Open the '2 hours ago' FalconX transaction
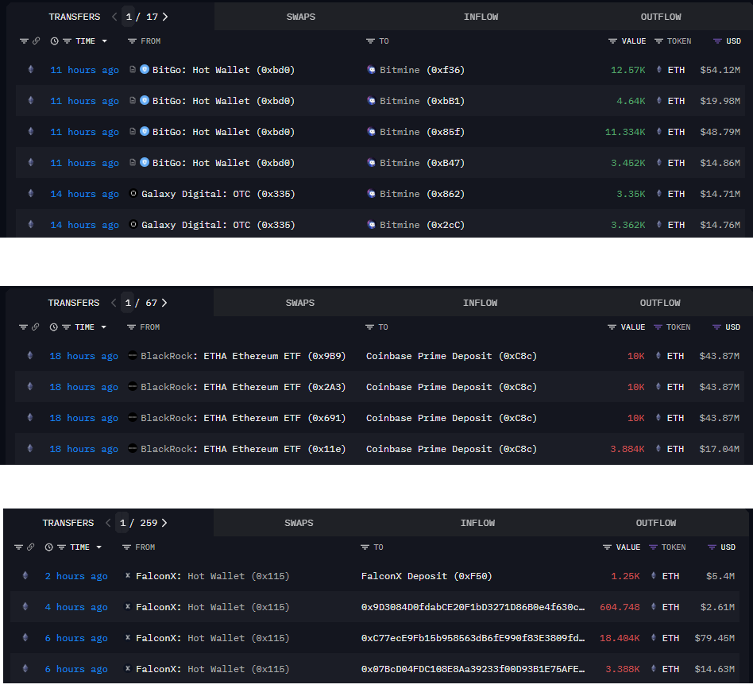This screenshot has height=700, width=753. click(76, 576)
